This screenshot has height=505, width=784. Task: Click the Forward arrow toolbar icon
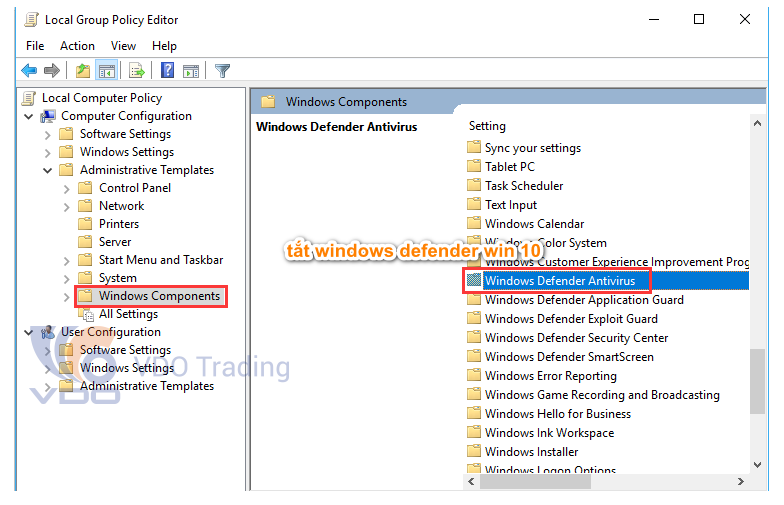click(52, 70)
